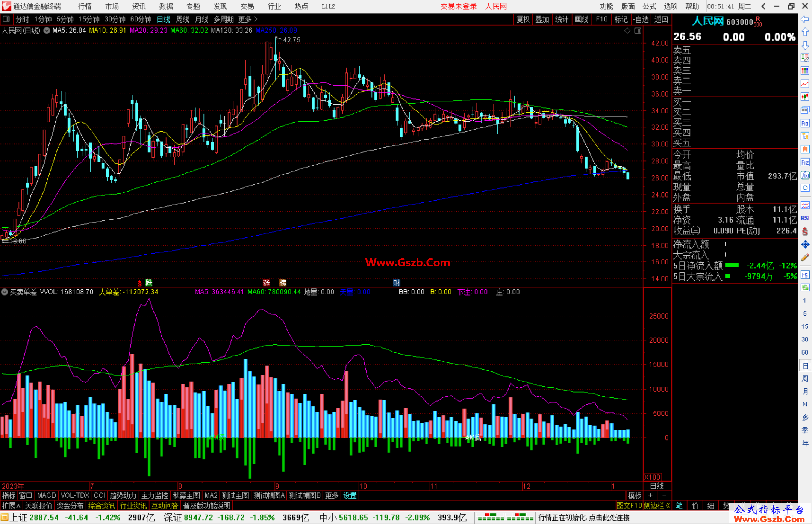Click the 画线 button
Image resolution: width=812 pixels, height=524 pixels.
coord(582,19)
